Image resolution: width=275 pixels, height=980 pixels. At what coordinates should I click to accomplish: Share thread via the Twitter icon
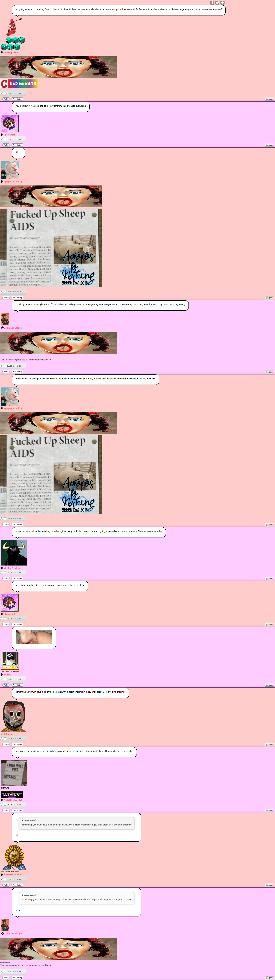217,3
